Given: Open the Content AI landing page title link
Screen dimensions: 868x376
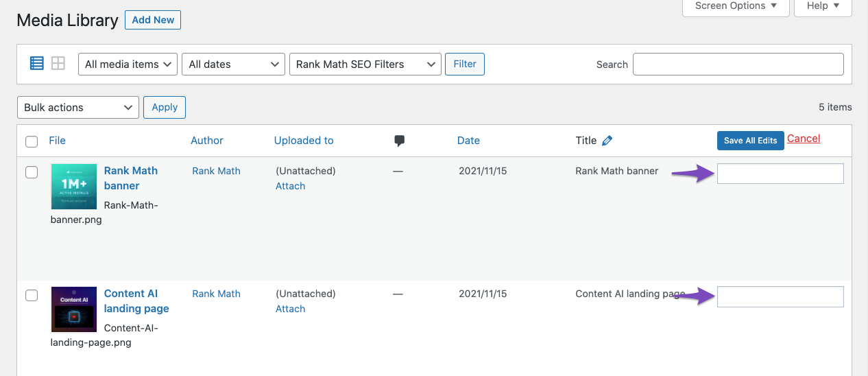Looking at the screenshot, I should click(x=136, y=301).
